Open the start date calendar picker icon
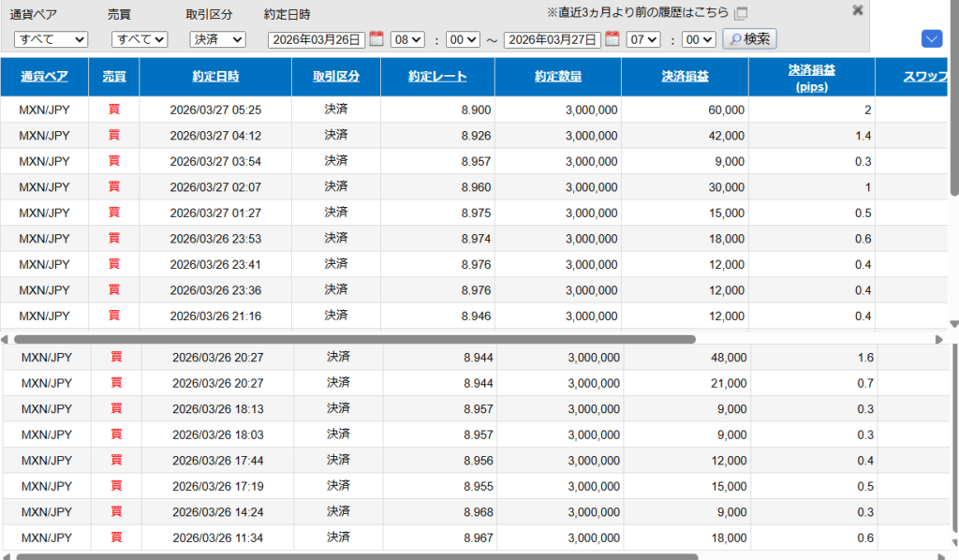 point(376,39)
